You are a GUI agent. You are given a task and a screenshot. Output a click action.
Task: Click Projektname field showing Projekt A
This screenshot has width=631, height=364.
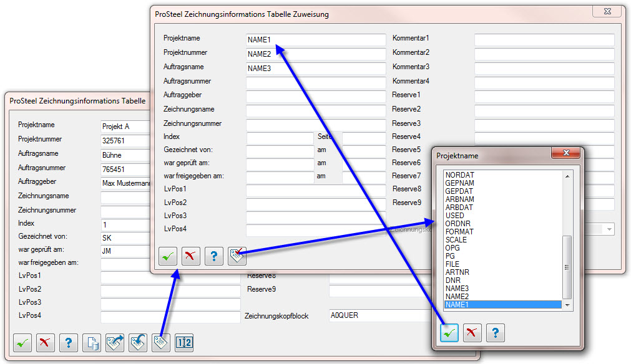click(x=125, y=127)
